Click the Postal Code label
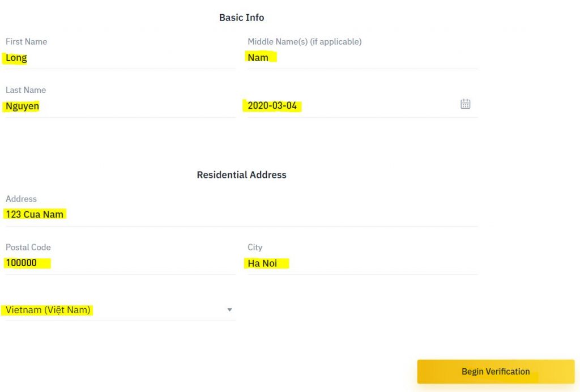The width and height of the screenshot is (580, 392). point(28,247)
